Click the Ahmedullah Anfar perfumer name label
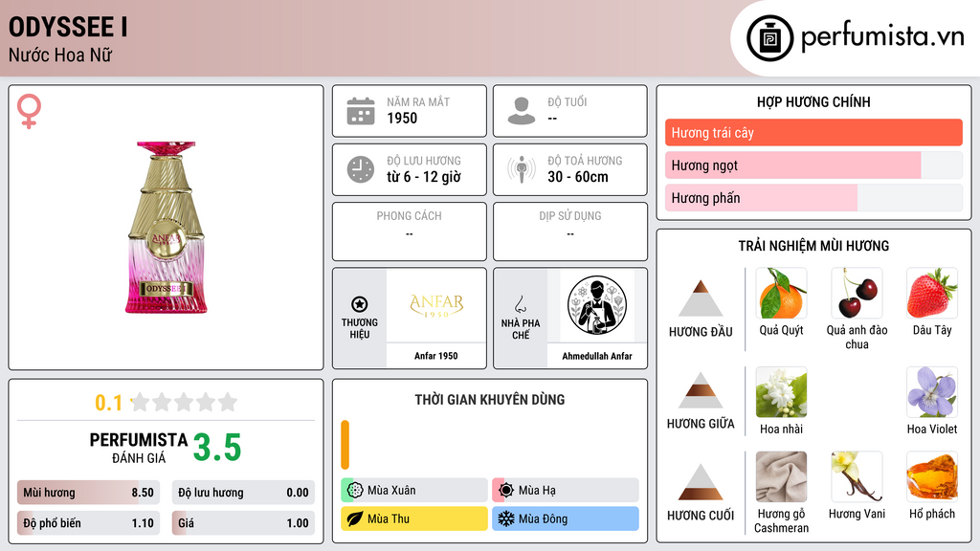 [597, 356]
